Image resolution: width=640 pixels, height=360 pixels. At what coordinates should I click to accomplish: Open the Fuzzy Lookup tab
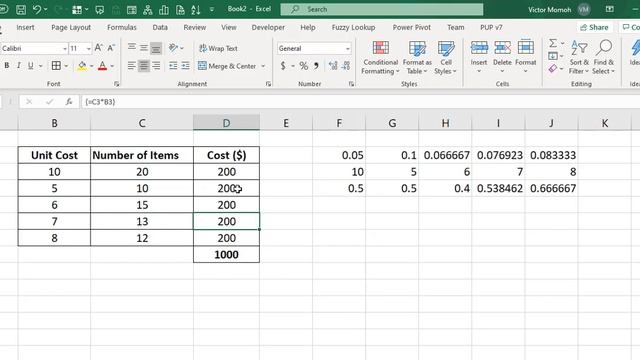[x=353, y=27]
